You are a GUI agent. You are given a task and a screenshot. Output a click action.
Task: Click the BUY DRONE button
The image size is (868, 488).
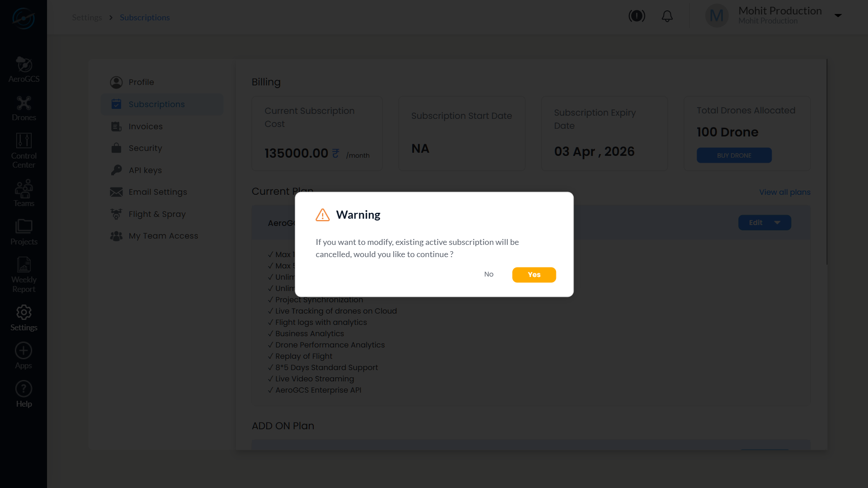(x=734, y=155)
